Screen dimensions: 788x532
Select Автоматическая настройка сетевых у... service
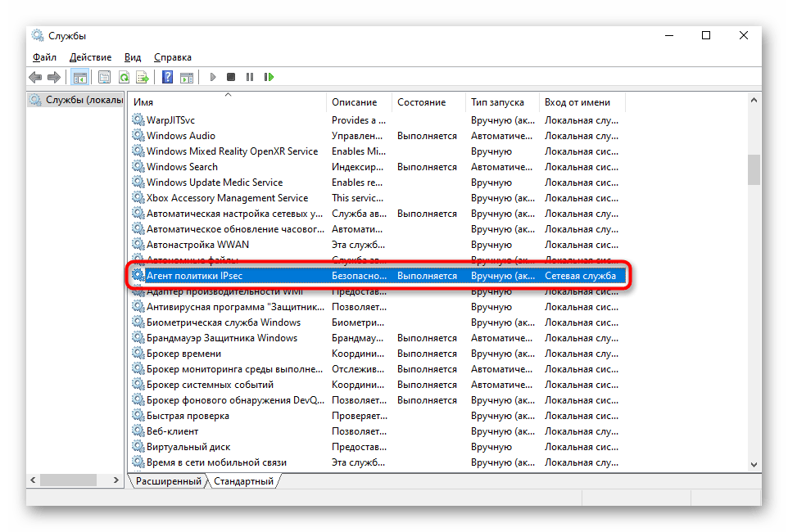(x=377, y=214)
